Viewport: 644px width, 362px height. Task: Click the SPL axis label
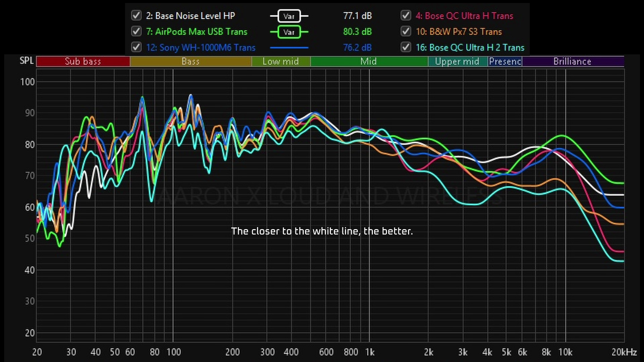[x=27, y=61]
